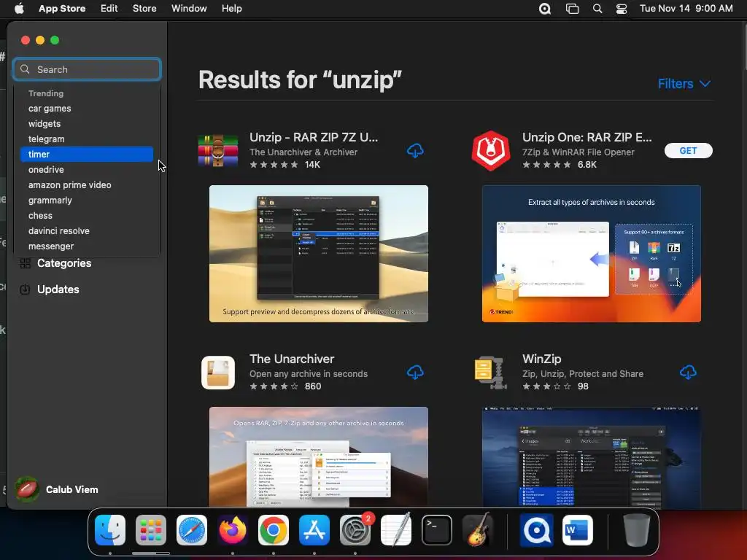Viewport: 747px width, 560px height.
Task: Click GET for Unzip One
Action: pos(688,150)
